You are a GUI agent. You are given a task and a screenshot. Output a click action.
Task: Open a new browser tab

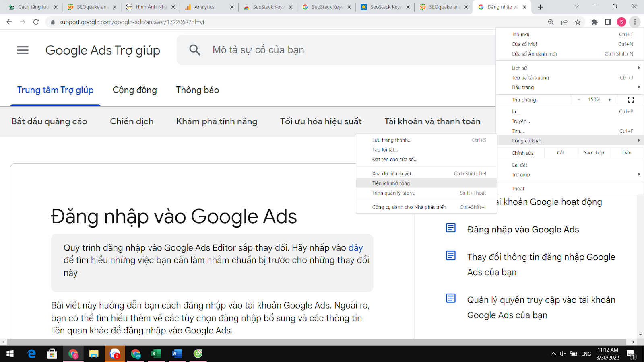click(540, 7)
